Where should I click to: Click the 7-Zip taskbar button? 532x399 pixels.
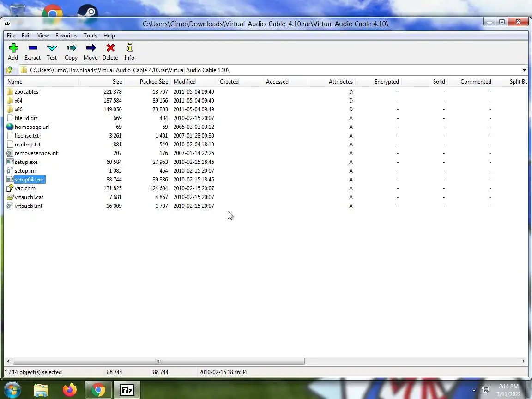[127, 390]
